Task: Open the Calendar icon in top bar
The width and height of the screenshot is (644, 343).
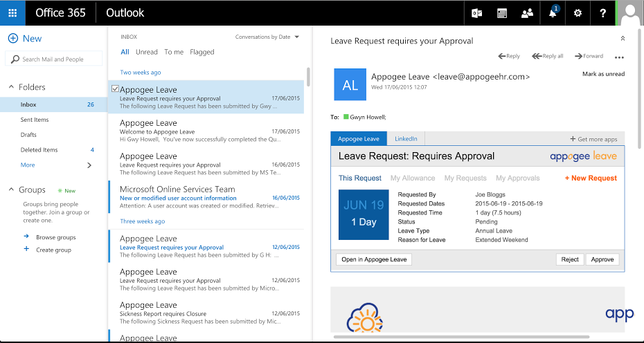Action: pyautogui.click(x=502, y=13)
